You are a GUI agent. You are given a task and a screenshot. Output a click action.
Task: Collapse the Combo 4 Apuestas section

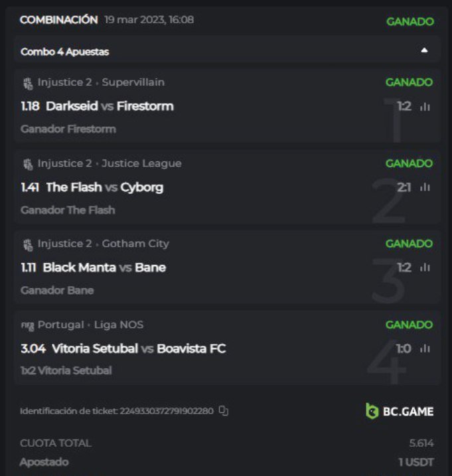tap(424, 51)
